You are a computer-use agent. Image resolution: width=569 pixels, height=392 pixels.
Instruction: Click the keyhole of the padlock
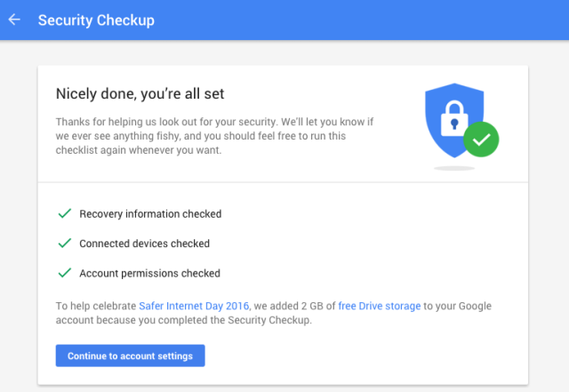pyautogui.click(x=454, y=124)
